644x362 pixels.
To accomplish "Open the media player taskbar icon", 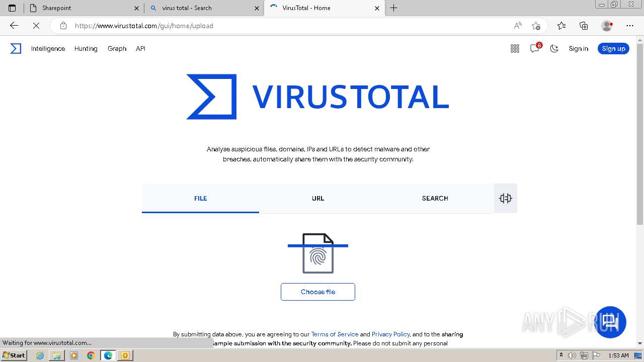I will click(x=74, y=355).
